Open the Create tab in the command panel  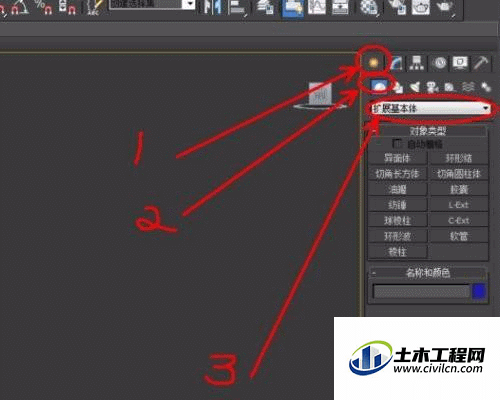pos(373,62)
